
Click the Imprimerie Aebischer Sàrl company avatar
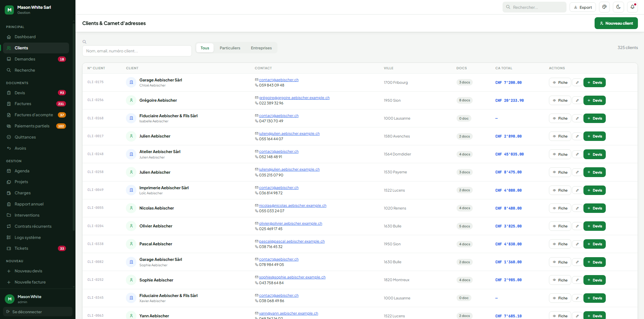tap(131, 190)
